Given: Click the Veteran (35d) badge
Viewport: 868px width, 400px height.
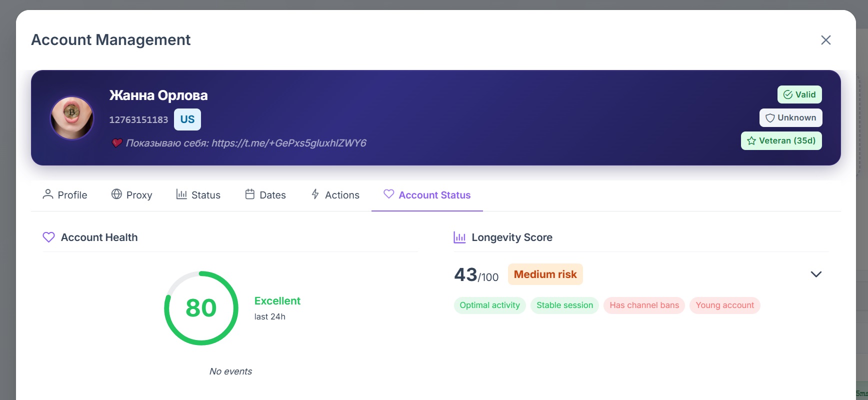Looking at the screenshot, I should coord(781,141).
